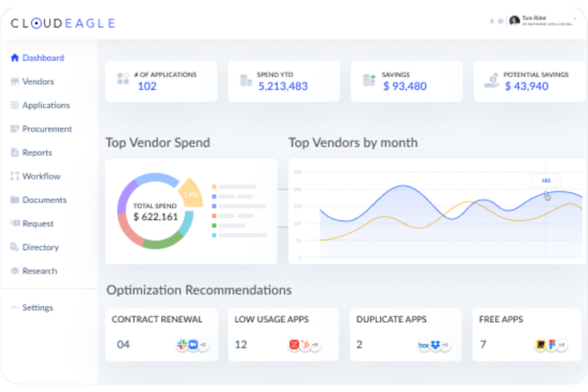Viewport: 588px width, 392px height.
Task: Open the HubSpot icon in Low Usage Apps
Action: [x=306, y=345]
